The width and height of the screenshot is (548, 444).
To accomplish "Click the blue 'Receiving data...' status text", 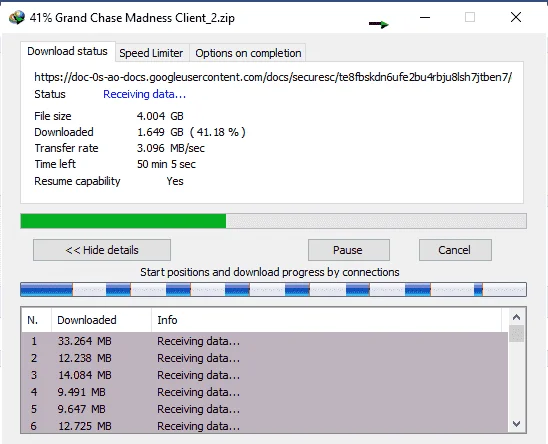I will pos(144,94).
